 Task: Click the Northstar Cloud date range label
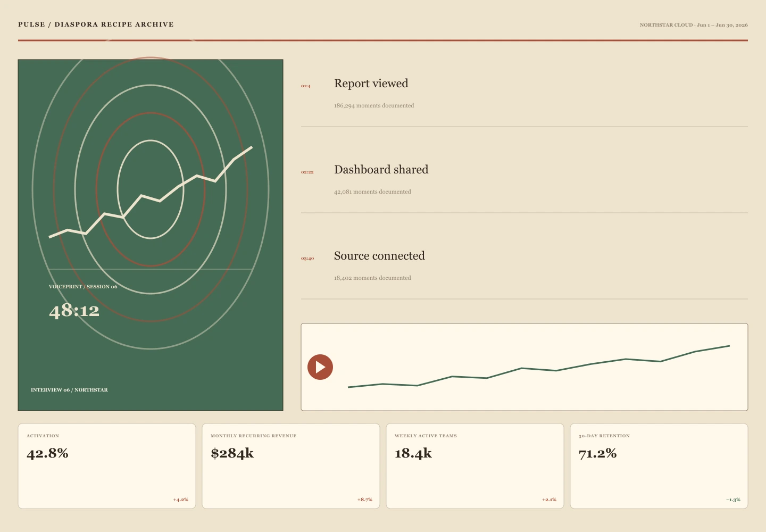coord(694,25)
